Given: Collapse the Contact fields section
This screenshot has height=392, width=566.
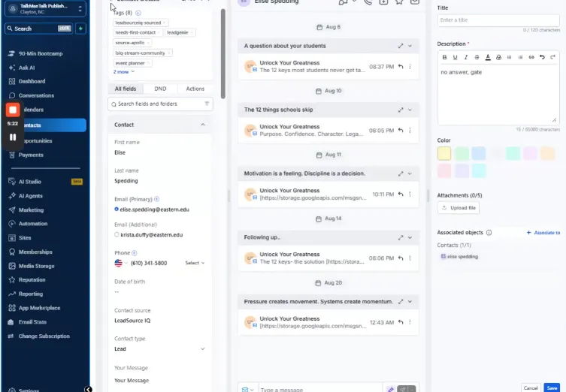Looking at the screenshot, I should (x=203, y=125).
